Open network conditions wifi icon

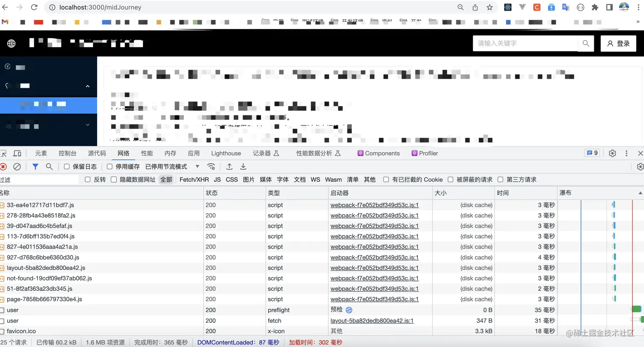point(211,166)
